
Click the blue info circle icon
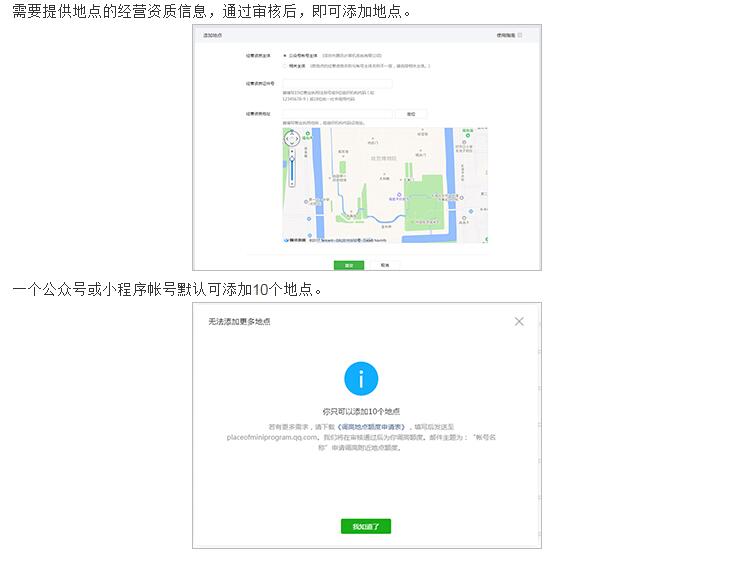pyautogui.click(x=361, y=379)
